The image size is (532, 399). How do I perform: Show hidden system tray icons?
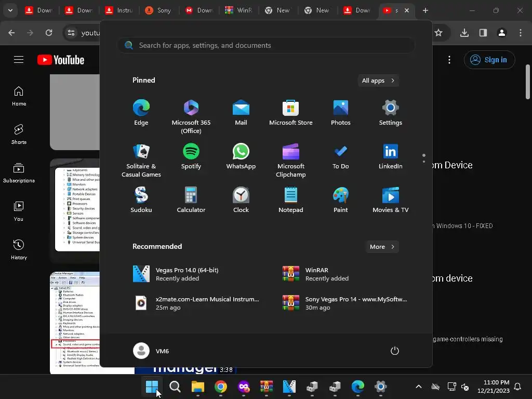point(419,387)
